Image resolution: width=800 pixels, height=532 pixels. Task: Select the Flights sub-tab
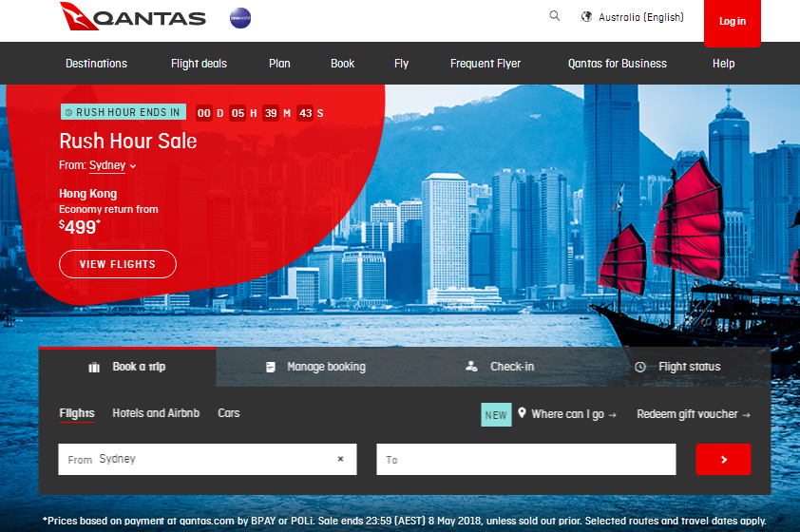[x=77, y=413]
